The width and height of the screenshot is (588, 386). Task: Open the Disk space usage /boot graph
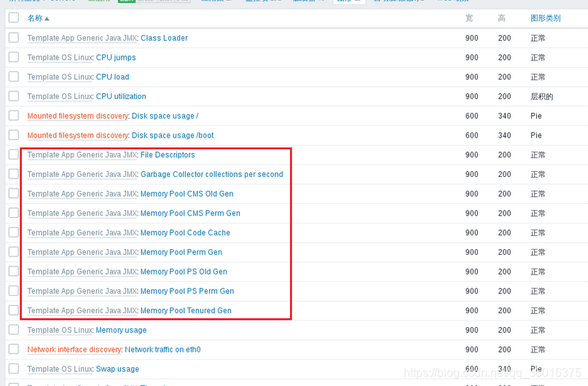[x=173, y=135]
